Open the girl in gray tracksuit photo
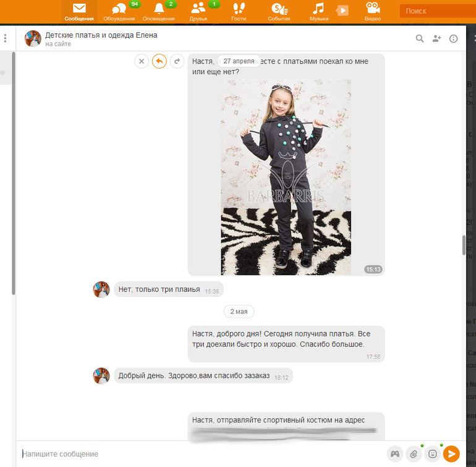 (286, 177)
